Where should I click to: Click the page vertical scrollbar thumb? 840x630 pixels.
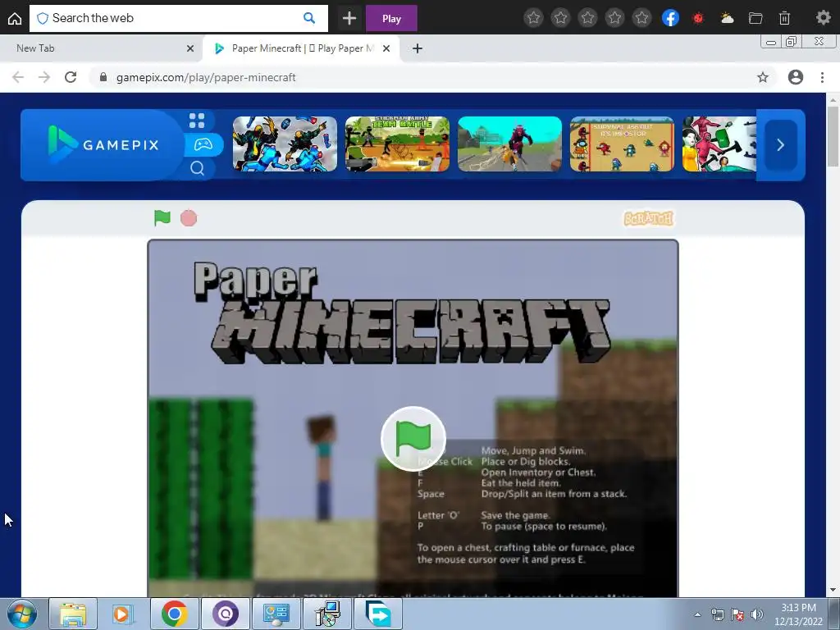(x=833, y=137)
